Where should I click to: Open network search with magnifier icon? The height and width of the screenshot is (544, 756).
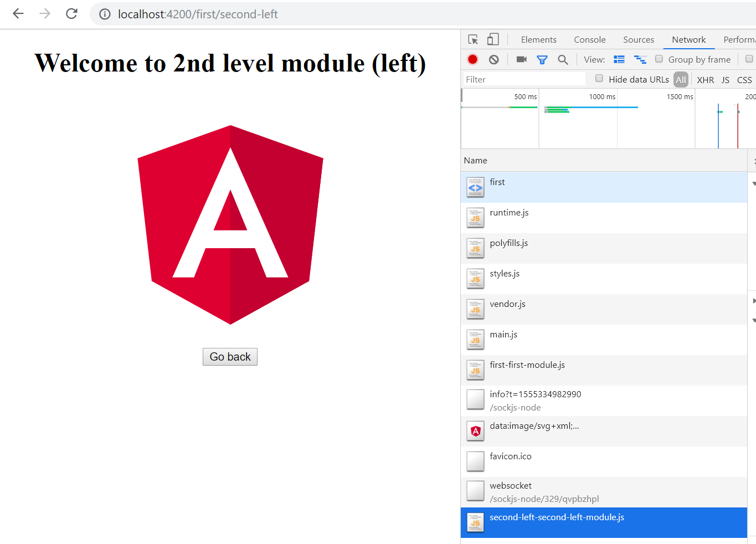(563, 59)
